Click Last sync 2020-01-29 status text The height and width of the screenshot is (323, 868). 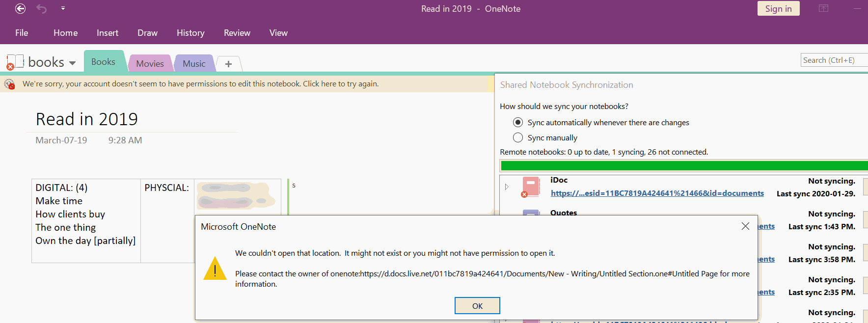pos(816,194)
